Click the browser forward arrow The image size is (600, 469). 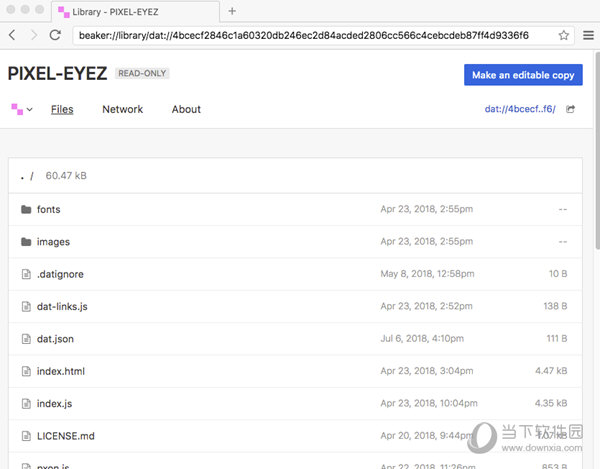click(x=34, y=35)
